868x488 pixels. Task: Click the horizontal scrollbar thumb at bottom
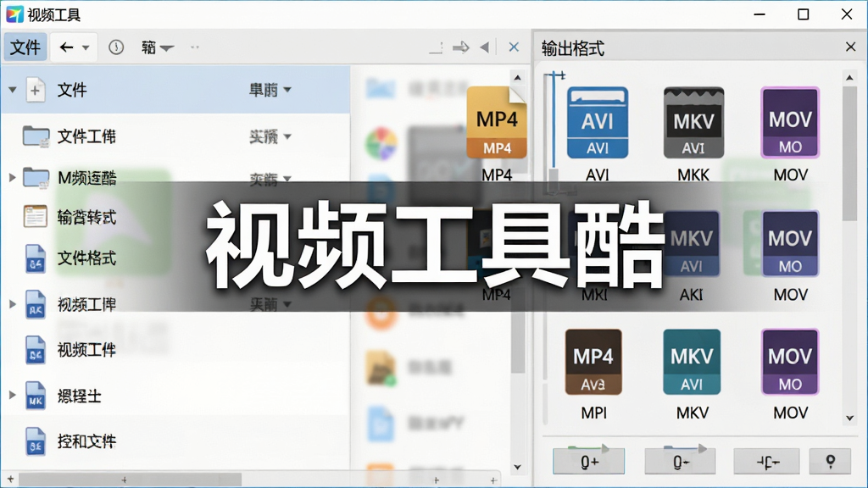coord(130,480)
